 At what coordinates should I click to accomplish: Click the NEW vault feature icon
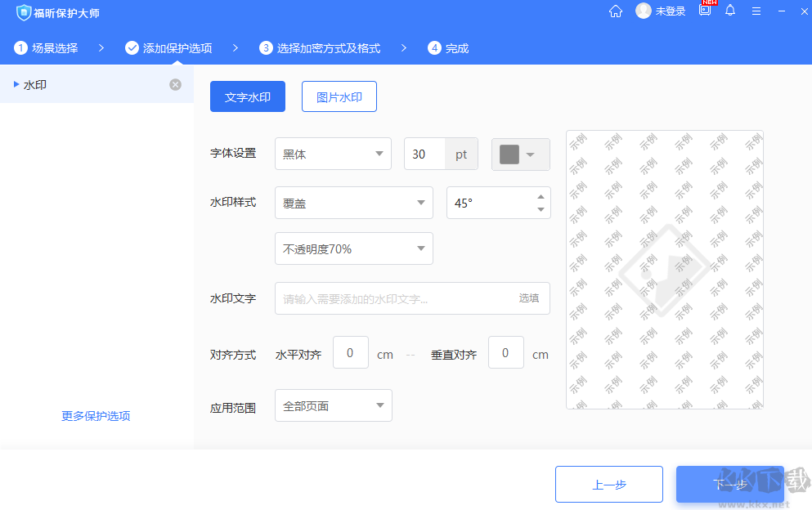(x=704, y=11)
